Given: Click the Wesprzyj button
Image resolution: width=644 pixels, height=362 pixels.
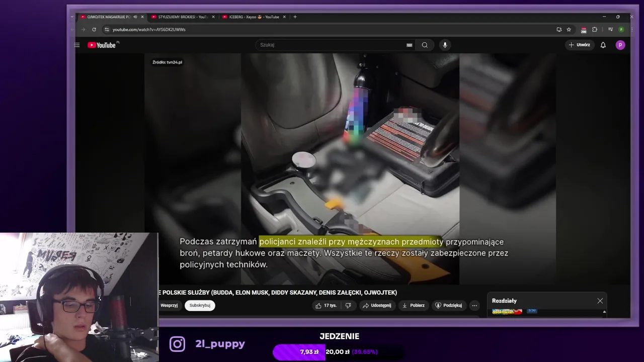Looking at the screenshot, I should point(169,305).
